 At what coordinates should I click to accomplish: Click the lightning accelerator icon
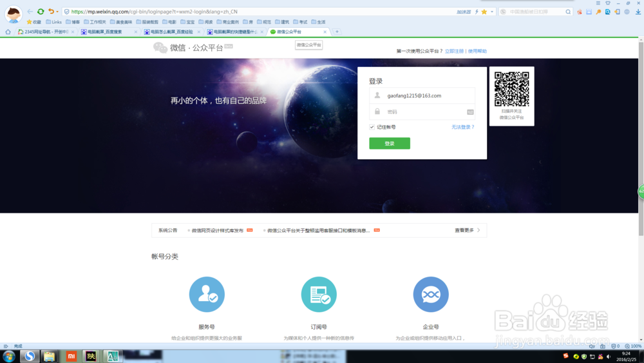(x=477, y=12)
